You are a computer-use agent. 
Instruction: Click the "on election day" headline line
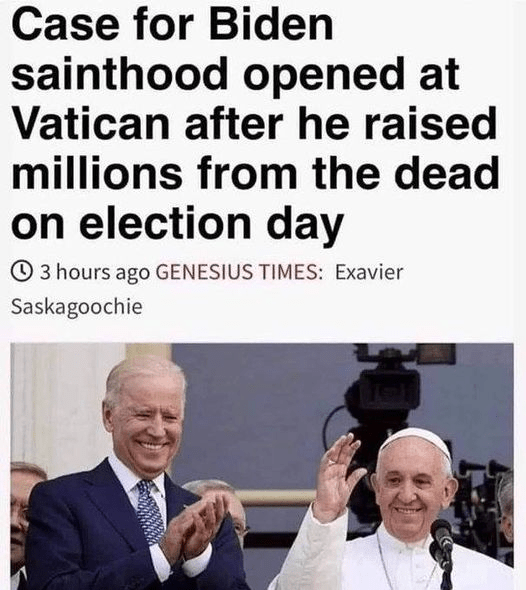(x=177, y=224)
